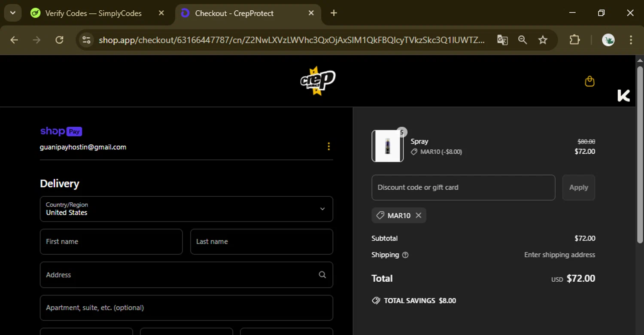Click the Apply discount button
Viewport: 644px width, 335px height.
click(579, 188)
